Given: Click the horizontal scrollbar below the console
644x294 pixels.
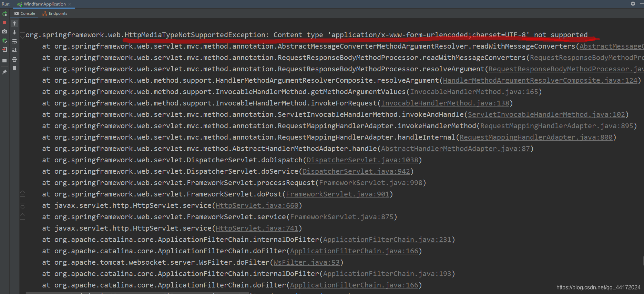Looking at the screenshot, I should (x=137, y=293).
